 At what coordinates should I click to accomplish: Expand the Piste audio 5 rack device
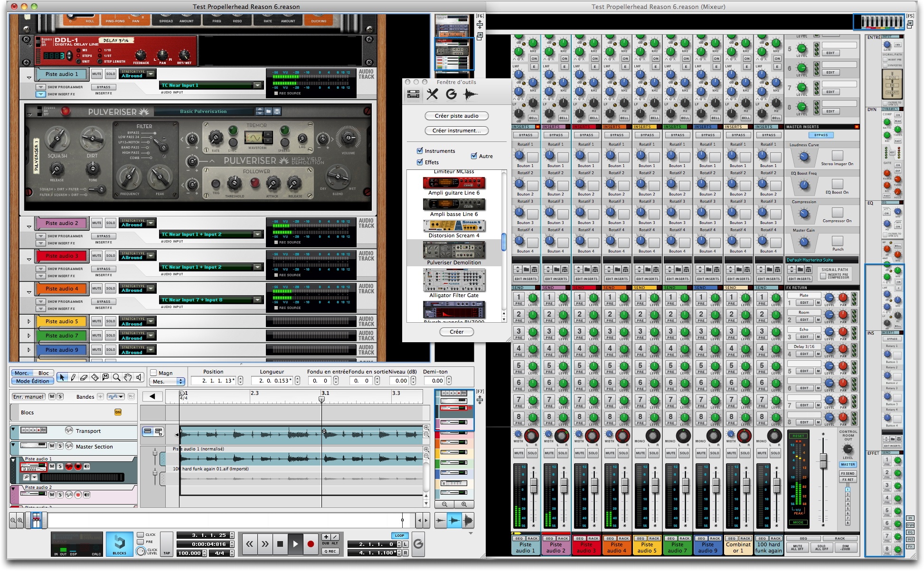point(29,321)
